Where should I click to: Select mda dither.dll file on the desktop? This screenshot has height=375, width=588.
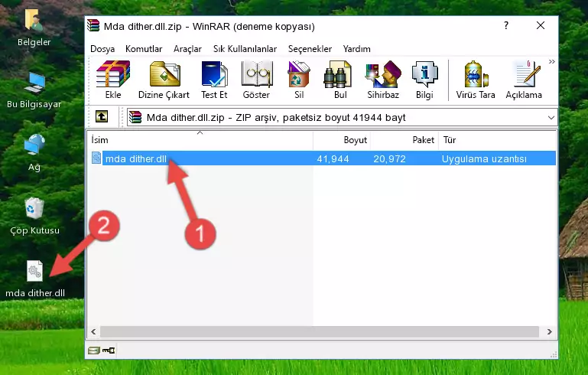pos(35,279)
